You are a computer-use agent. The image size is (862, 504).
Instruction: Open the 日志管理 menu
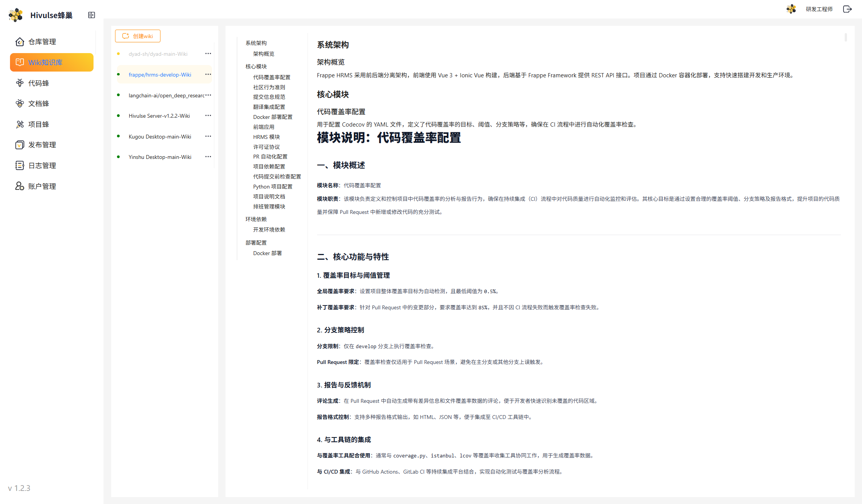click(x=52, y=165)
